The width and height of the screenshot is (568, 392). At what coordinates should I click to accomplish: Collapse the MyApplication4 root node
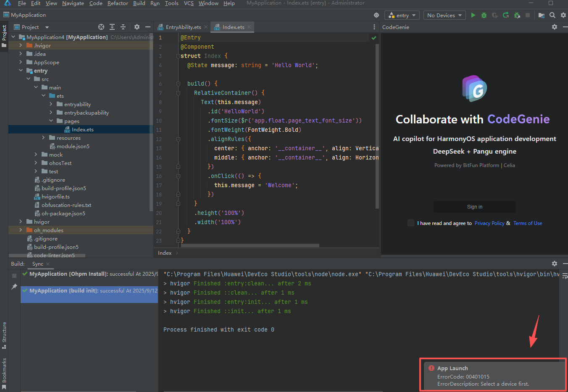pos(13,37)
